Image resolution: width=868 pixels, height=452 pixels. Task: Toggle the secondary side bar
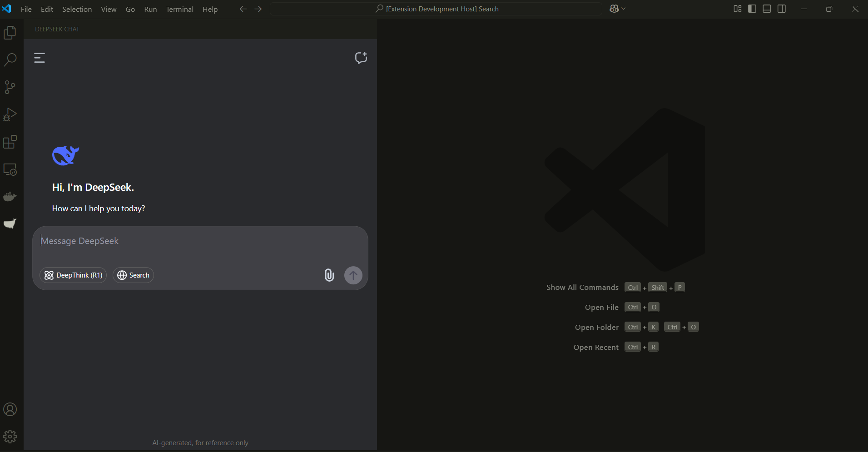[782, 9]
